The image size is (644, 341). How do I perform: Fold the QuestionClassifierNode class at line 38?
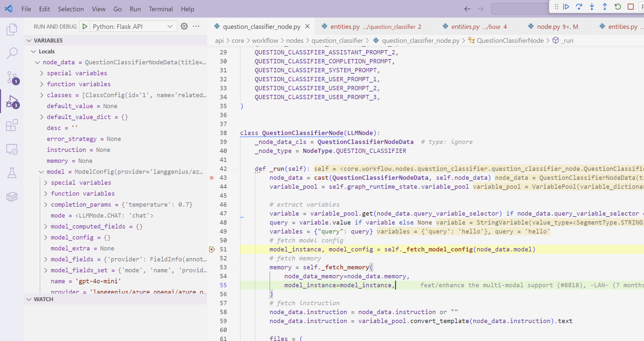pos(235,133)
